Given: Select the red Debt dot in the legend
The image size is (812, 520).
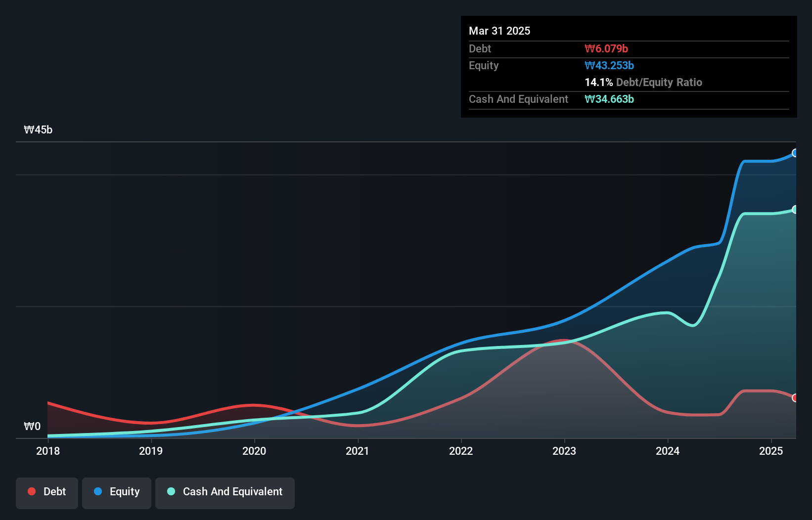Looking at the screenshot, I should coord(31,491).
